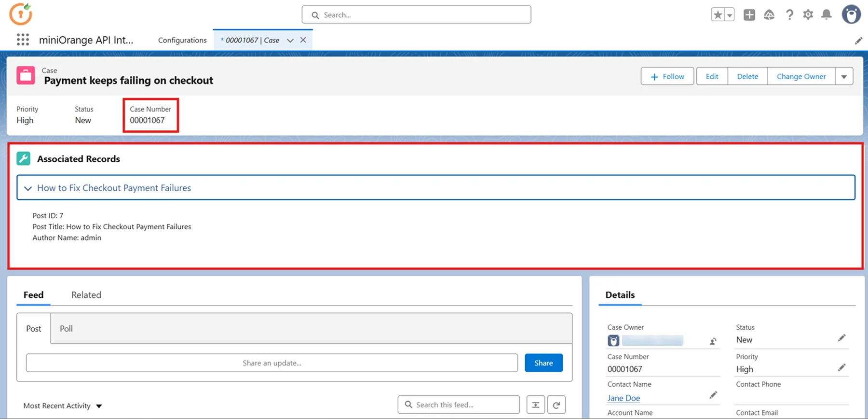Click the Associated Records wrench icon
The height and width of the screenshot is (419, 868).
(24, 158)
